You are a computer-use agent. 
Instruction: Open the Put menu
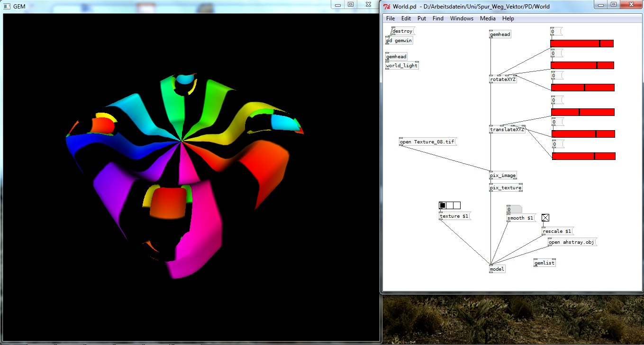pyautogui.click(x=422, y=18)
